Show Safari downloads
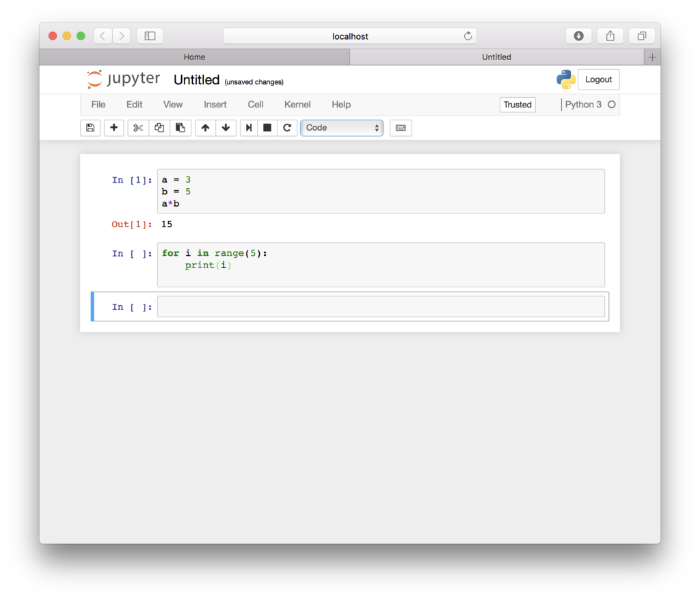 [578, 36]
